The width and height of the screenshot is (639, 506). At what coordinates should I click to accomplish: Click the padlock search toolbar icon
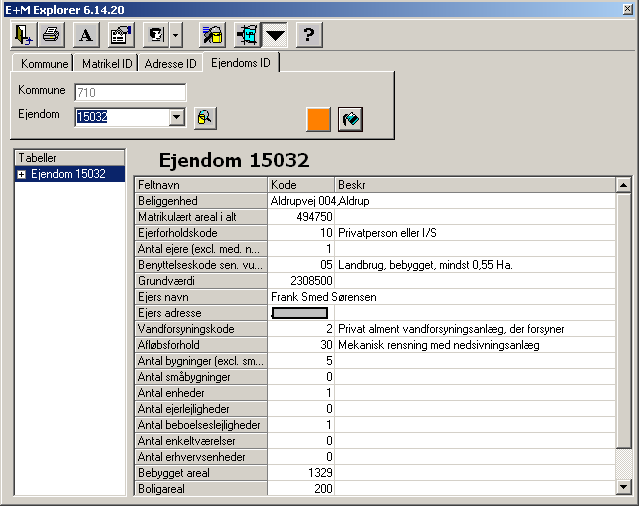[x=212, y=36]
